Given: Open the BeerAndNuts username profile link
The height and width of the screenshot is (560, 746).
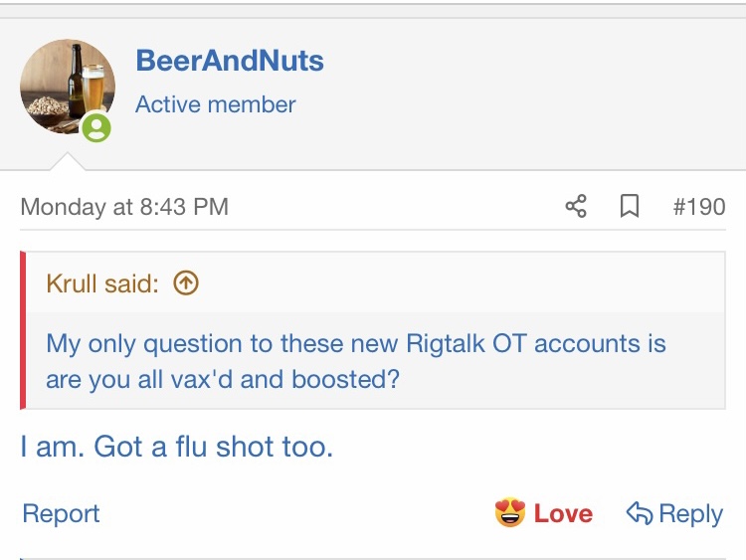Looking at the screenshot, I should (230, 61).
